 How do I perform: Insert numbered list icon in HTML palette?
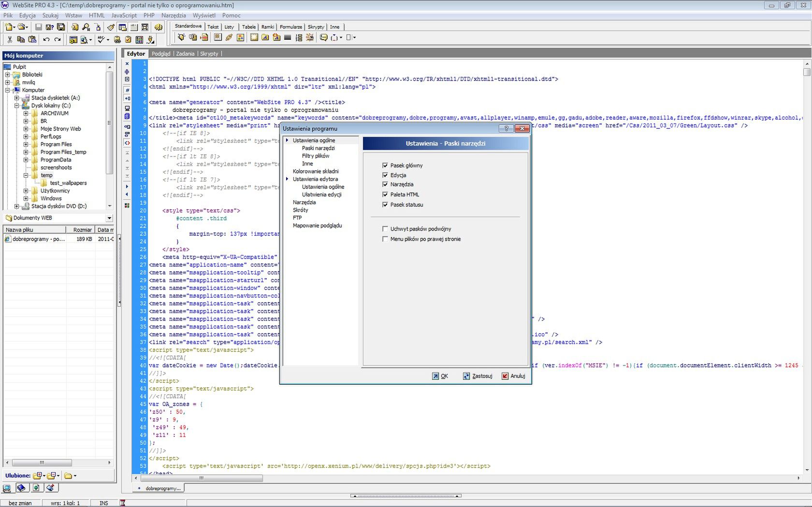click(x=299, y=37)
